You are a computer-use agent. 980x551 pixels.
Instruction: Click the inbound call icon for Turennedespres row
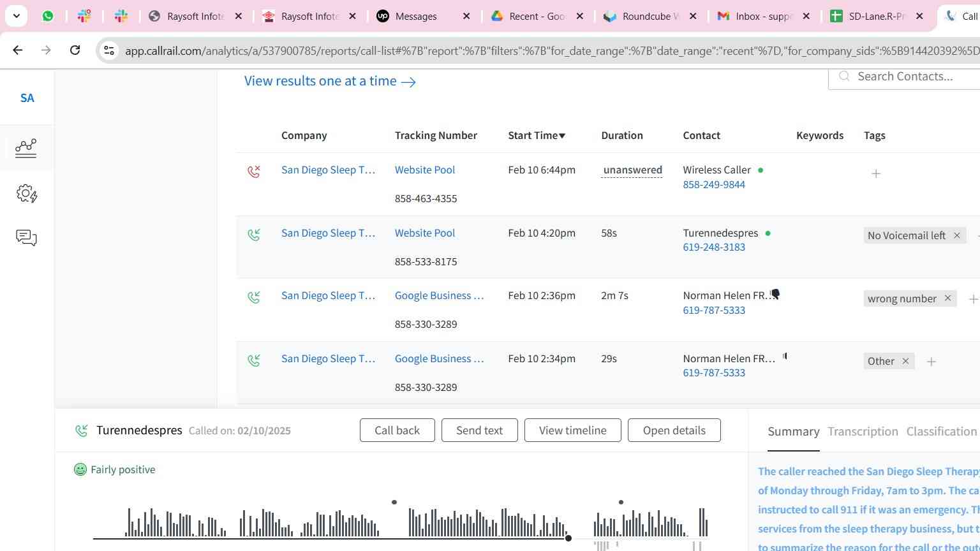point(254,235)
